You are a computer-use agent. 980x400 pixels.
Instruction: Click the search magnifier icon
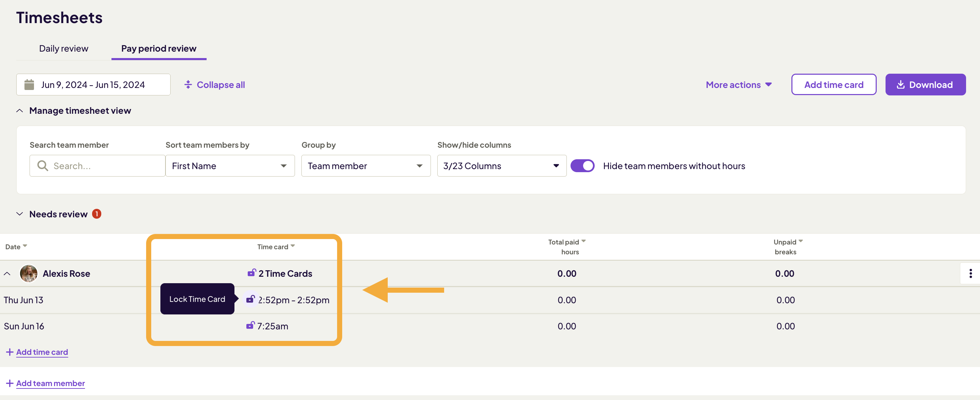tap(42, 166)
